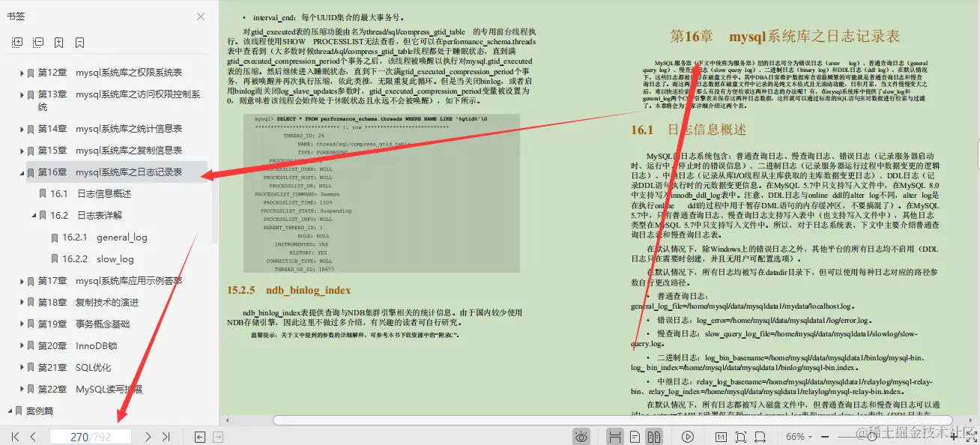
Task: Switch to two-page spread layout
Action: (655, 436)
